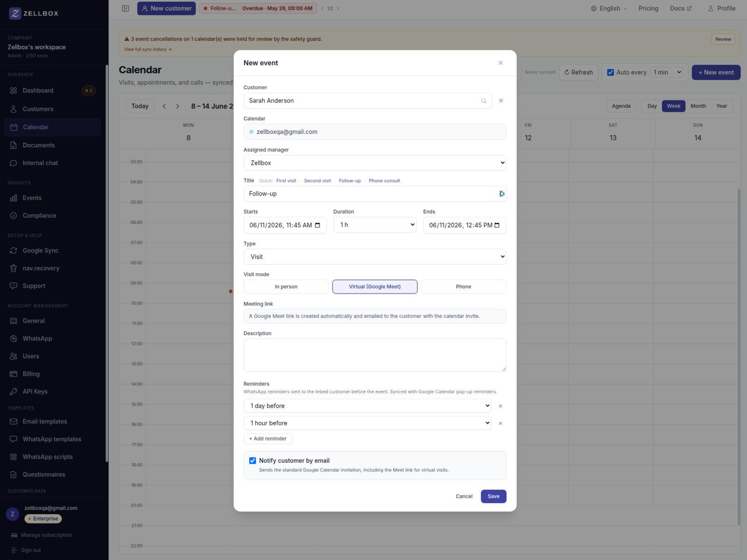Select Virtual (Google Meet) visit mode

[x=375, y=287]
